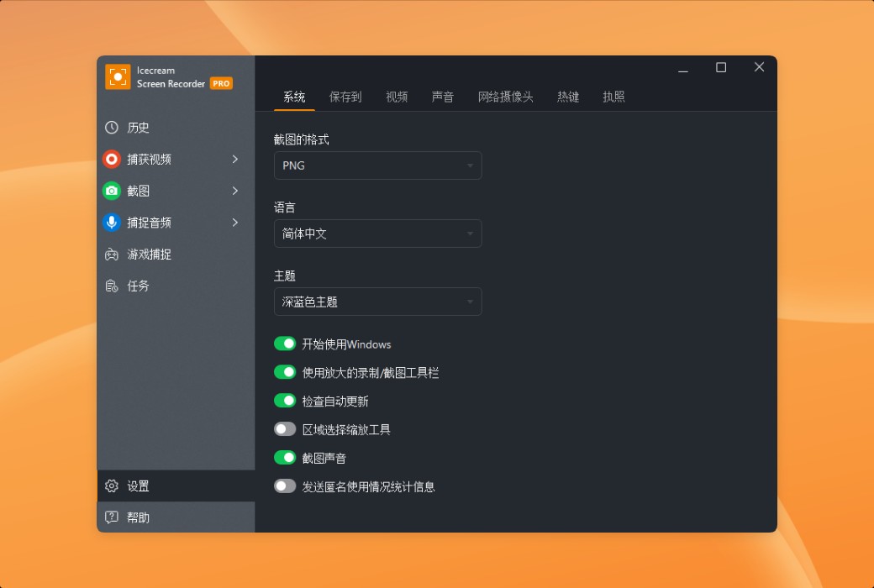874x588 pixels.
Task: Open the 主题 theme dropdown
Action: pos(377,302)
